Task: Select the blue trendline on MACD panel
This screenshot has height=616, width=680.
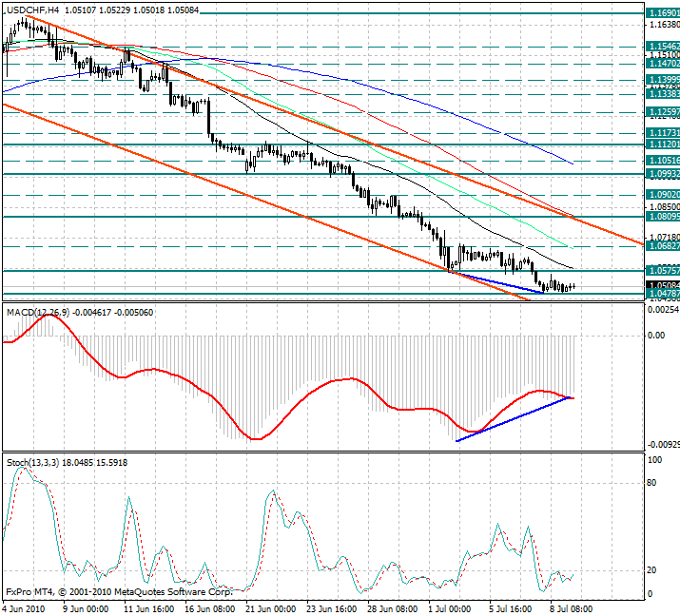Action: click(x=514, y=418)
